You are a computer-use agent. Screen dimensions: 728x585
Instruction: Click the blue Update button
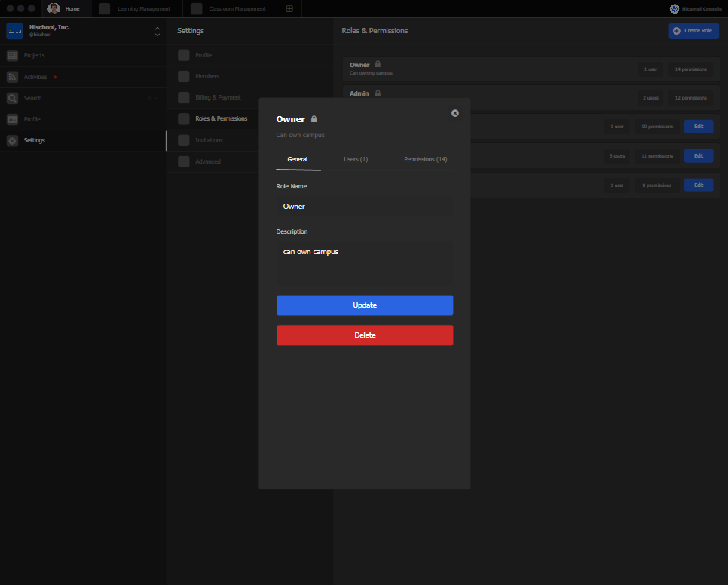(365, 305)
